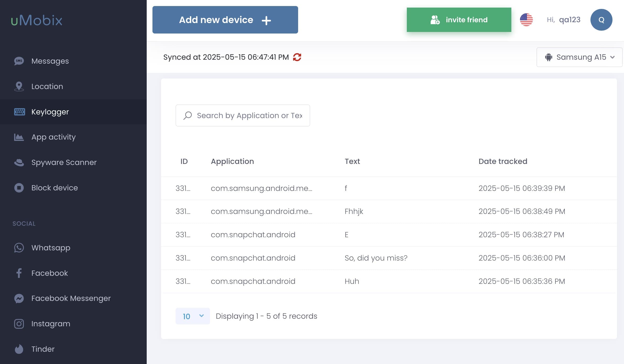Click the ID cell in the Huh row
The width and height of the screenshot is (624, 364).
coord(183,281)
